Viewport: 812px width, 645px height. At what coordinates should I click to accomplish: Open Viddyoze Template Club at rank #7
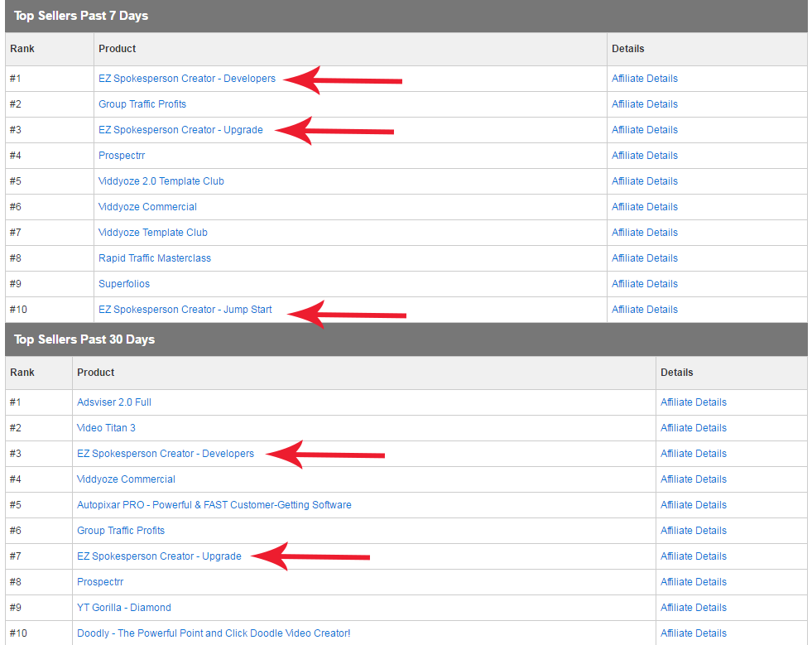(153, 232)
